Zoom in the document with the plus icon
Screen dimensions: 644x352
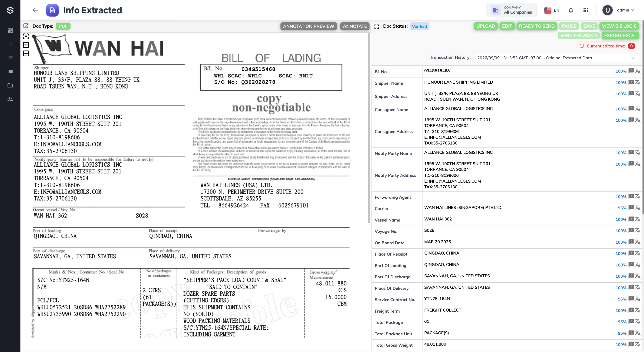[26, 45]
